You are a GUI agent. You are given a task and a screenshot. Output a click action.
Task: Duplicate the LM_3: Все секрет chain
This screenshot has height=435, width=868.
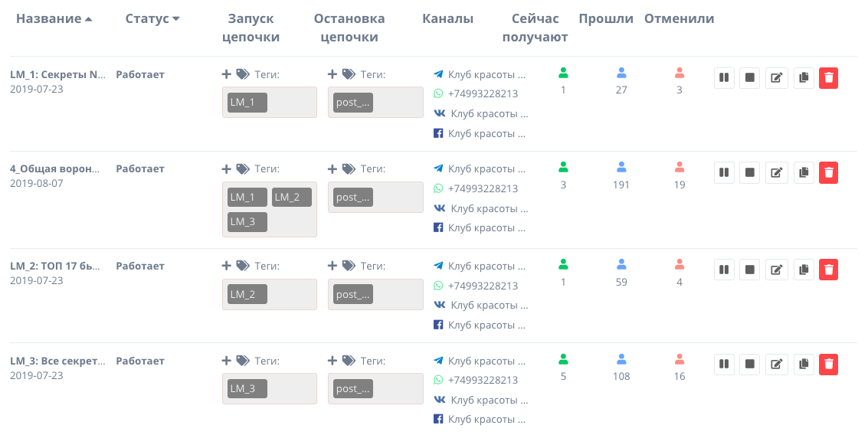click(x=804, y=365)
